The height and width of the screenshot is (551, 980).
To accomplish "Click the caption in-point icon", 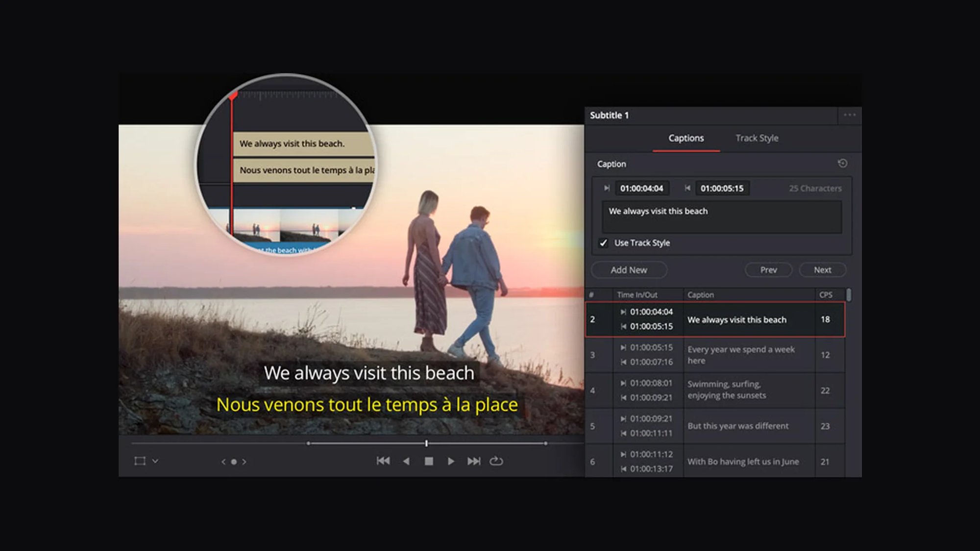I will tap(607, 188).
